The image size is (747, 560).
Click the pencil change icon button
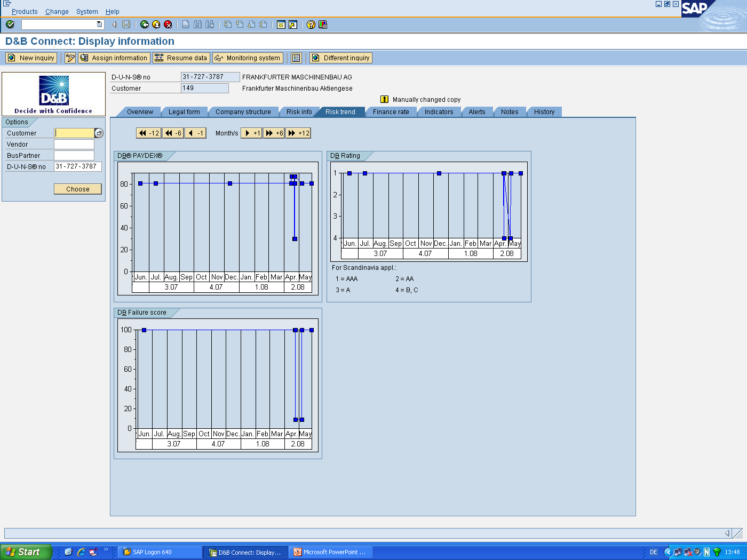pyautogui.click(x=70, y=58)
